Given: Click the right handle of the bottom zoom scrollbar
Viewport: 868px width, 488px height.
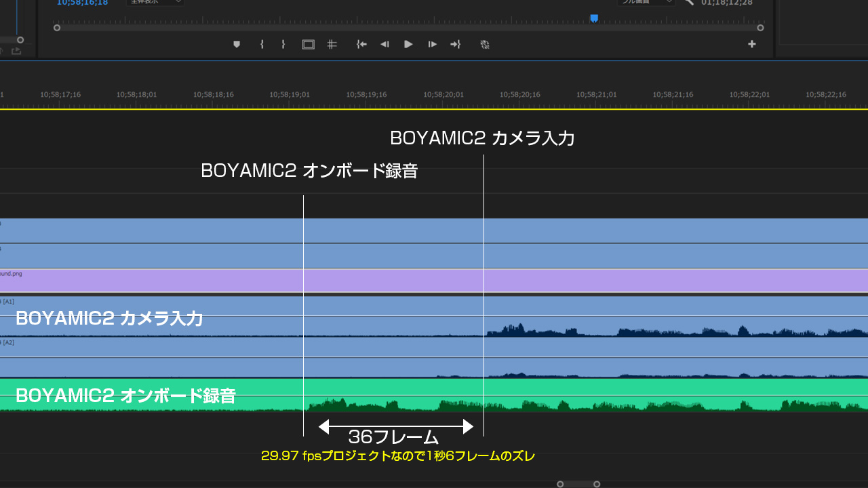Looking at the screenshot, I should click(x=597, y=484).
